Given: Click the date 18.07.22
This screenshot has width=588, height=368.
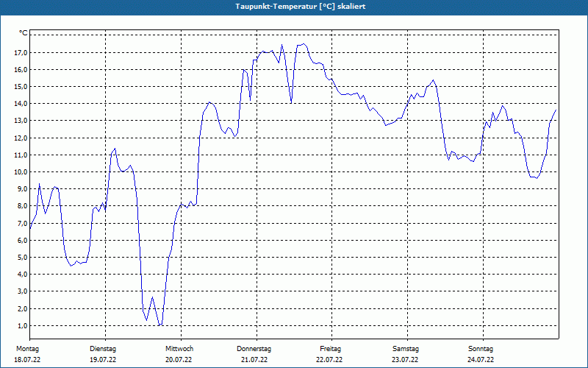Looking at the screenshot, I should click(x=27, y=360).
